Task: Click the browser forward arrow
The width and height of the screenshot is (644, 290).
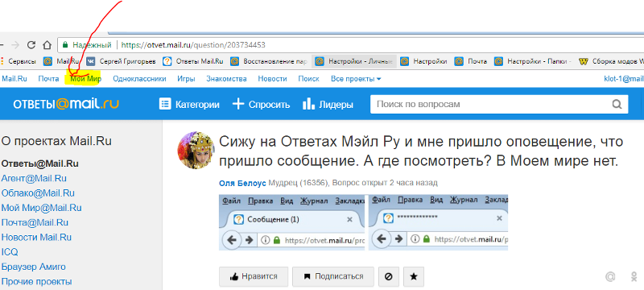Action: (15, 45)
